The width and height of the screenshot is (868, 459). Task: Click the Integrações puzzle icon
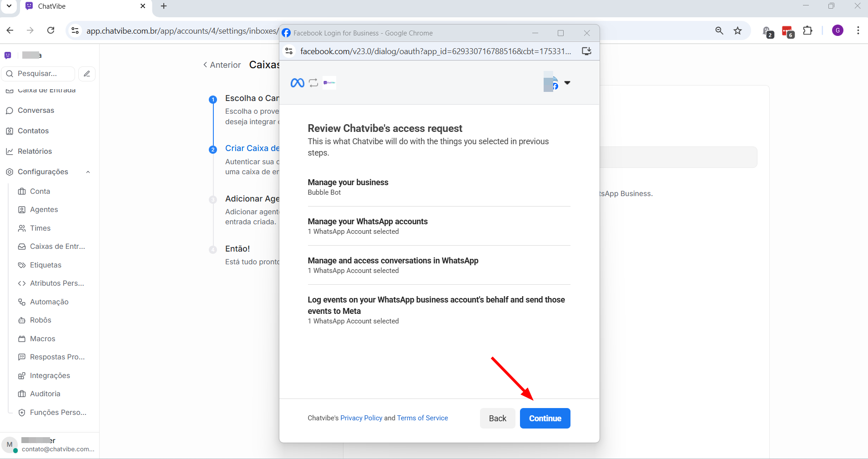click(22, 376)
